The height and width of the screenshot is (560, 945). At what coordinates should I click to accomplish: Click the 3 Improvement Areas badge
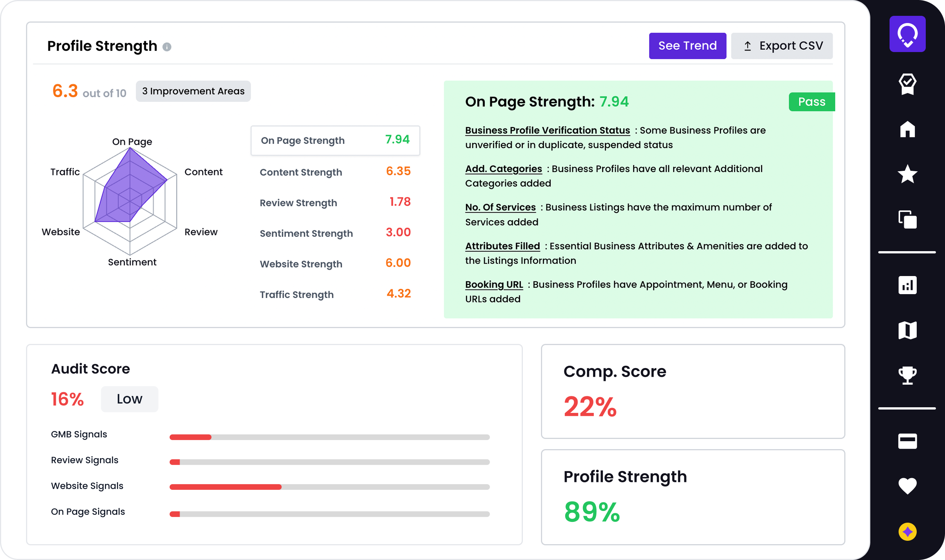coord(193,91)
